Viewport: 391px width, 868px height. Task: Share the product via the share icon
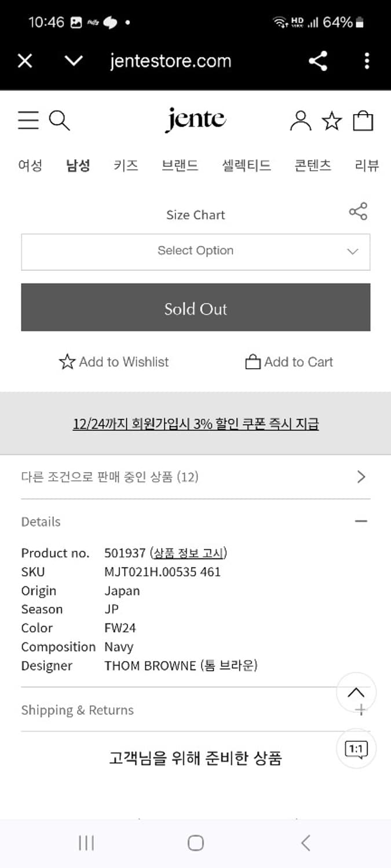tap(359, 211)
